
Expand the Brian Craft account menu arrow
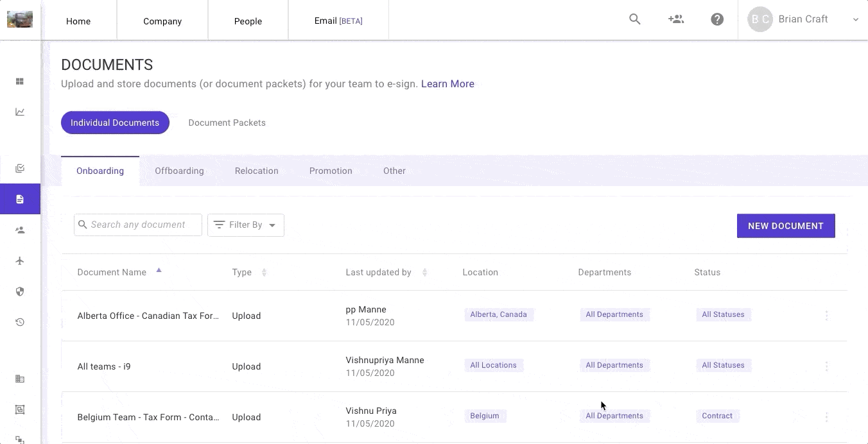856,20
